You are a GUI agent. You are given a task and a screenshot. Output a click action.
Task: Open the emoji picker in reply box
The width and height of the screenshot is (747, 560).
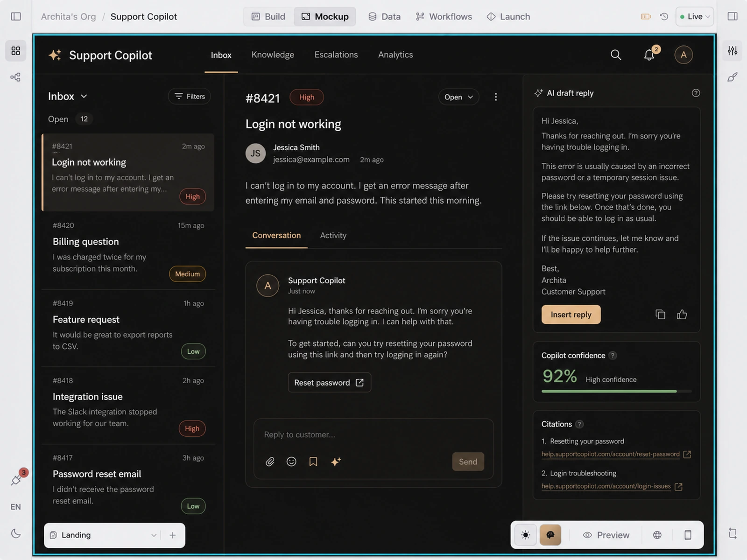point(291,462)
